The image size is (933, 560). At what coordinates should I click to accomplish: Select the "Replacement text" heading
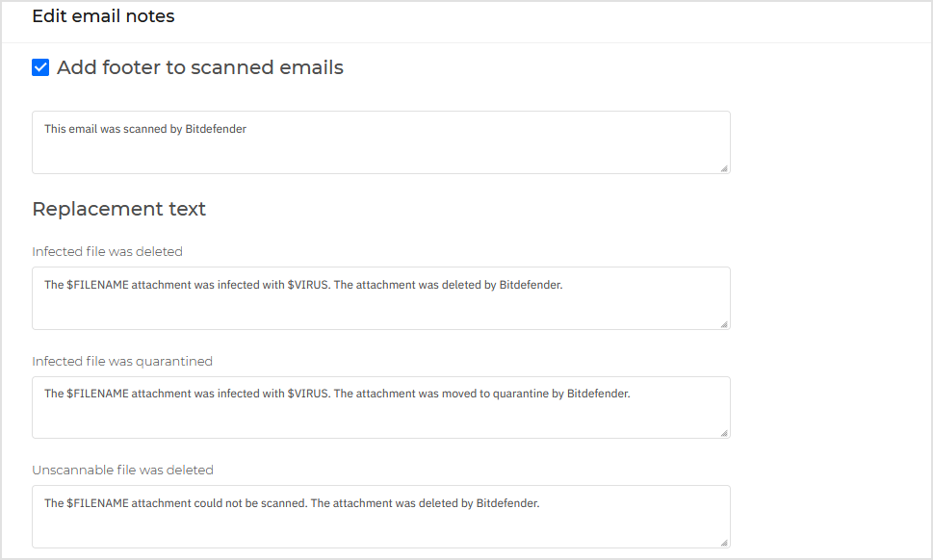pos(118,209)
